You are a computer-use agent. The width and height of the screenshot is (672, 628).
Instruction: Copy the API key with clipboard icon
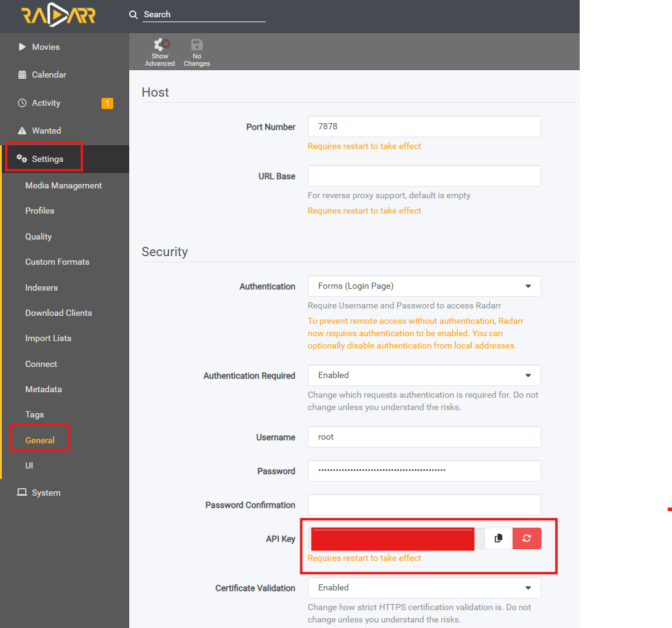click(498, 538)
